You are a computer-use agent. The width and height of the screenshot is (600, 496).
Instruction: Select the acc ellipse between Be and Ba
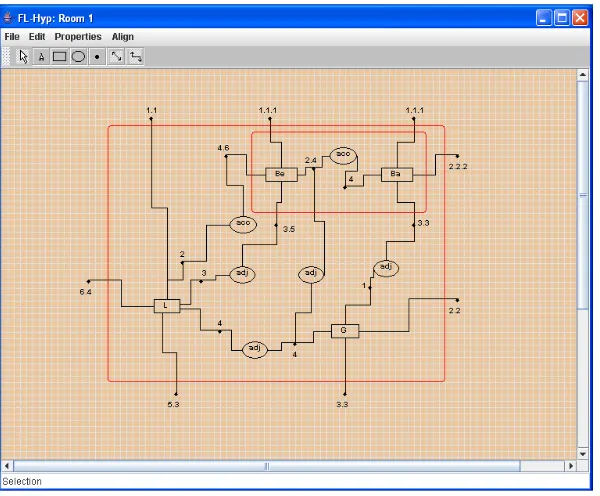click(x=343, y=155)
